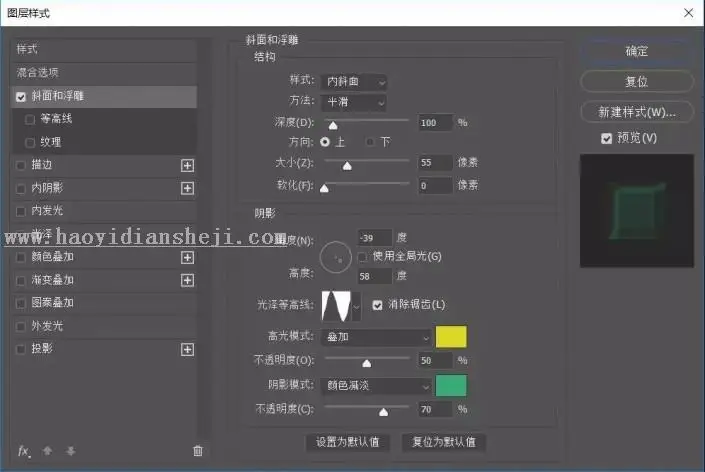The width and height of the screenshot is (705, 472).
Task: Click the 大小 value field showing 55
Action: (435, 163)
